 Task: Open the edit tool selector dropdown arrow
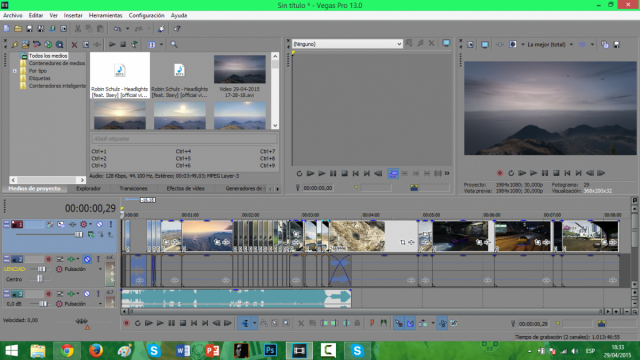pyautogui.click(x=254, y=323)
